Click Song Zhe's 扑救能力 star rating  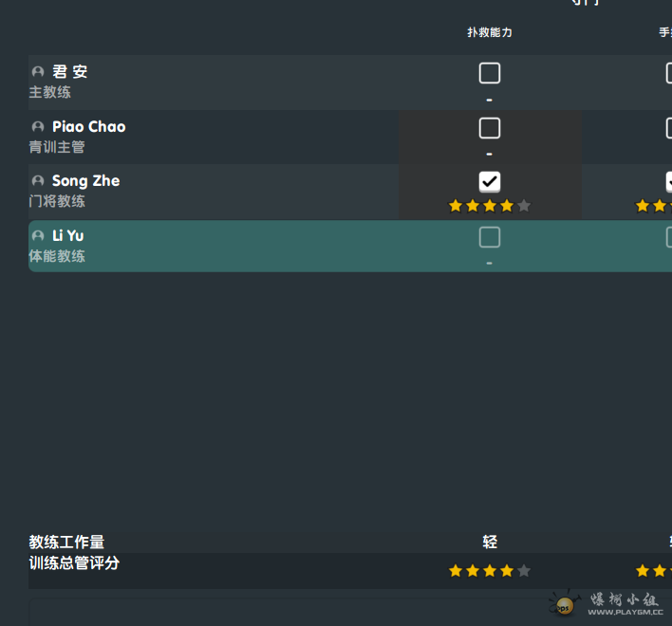click(490, 206)
